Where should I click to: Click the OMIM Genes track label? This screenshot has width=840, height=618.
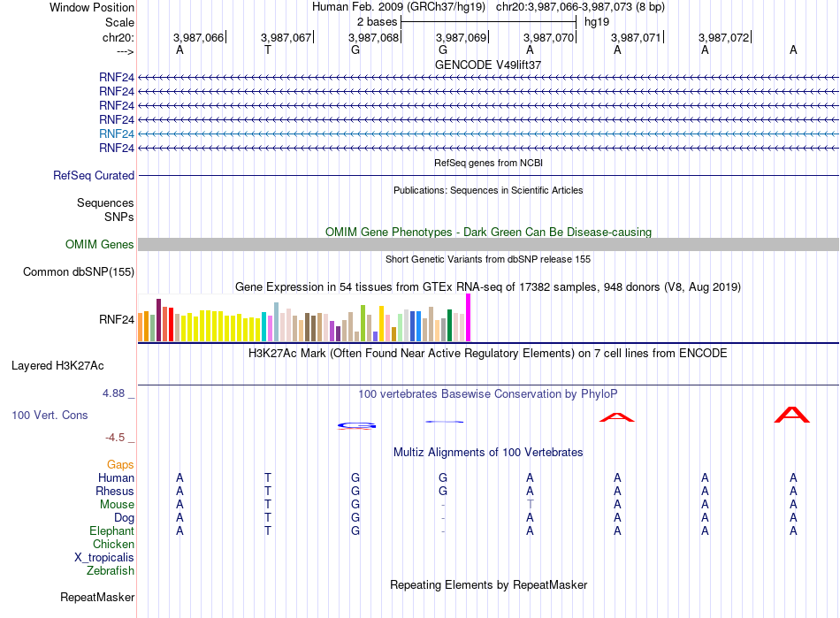99,245
